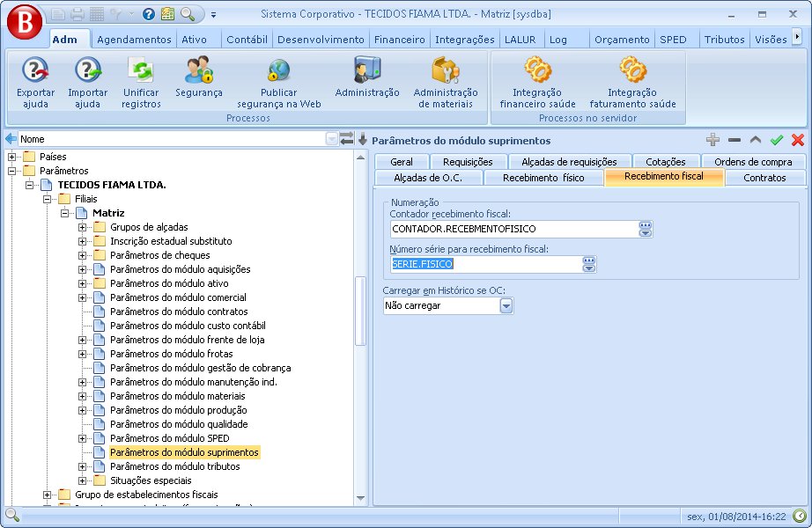Open the Alçadas de O.C. tab
This screenshot has width=812, height=528.
(x=428, y=178)
